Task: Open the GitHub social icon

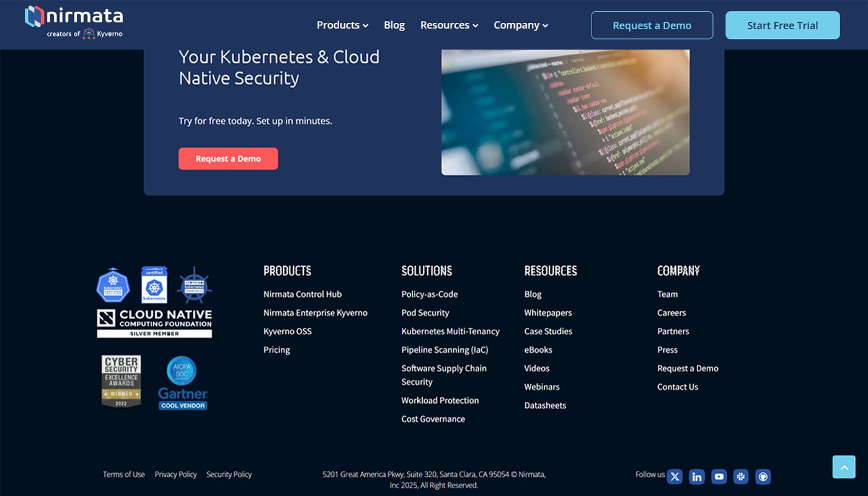Action: (x=763, y=476)
